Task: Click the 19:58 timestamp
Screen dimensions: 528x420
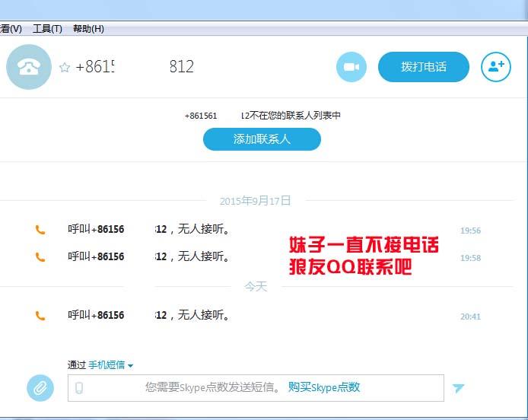Action: click(470, 258)
